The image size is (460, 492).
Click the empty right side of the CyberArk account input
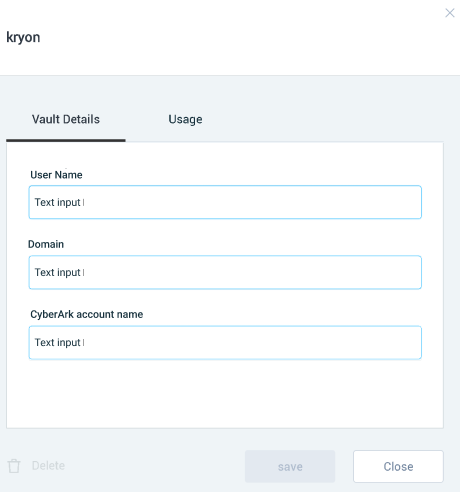tap(300, 343)
